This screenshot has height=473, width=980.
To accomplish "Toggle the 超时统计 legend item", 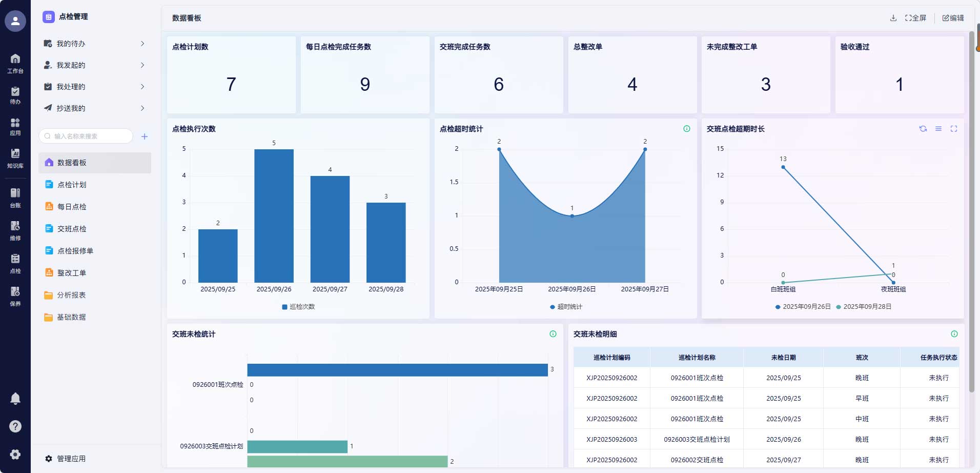I will [x=566, y=307].
